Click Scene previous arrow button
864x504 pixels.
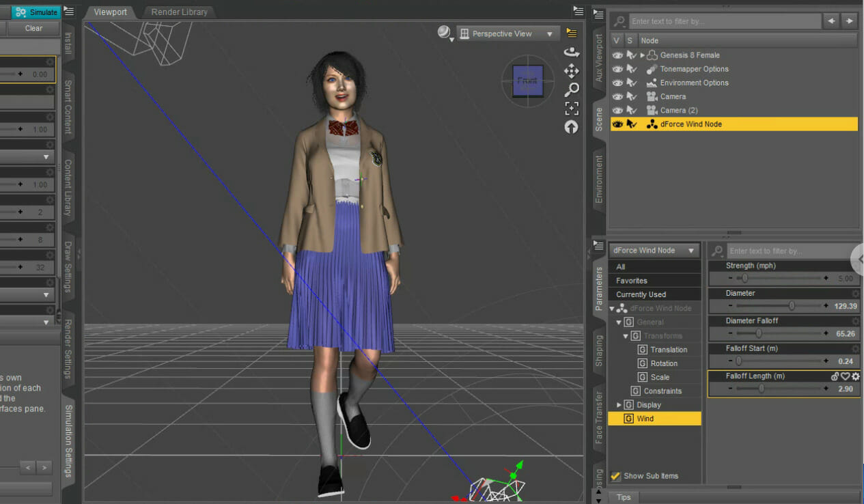(831, 21)
